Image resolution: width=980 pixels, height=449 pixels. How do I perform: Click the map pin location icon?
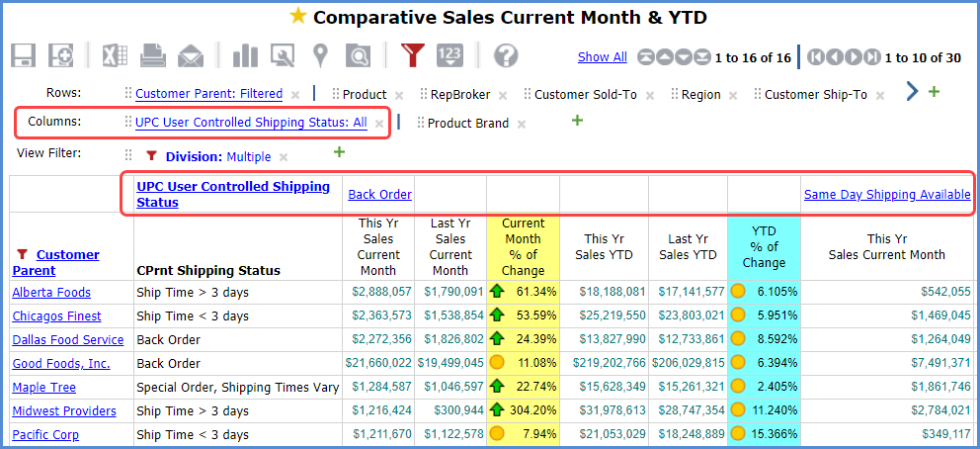[320, 55]
